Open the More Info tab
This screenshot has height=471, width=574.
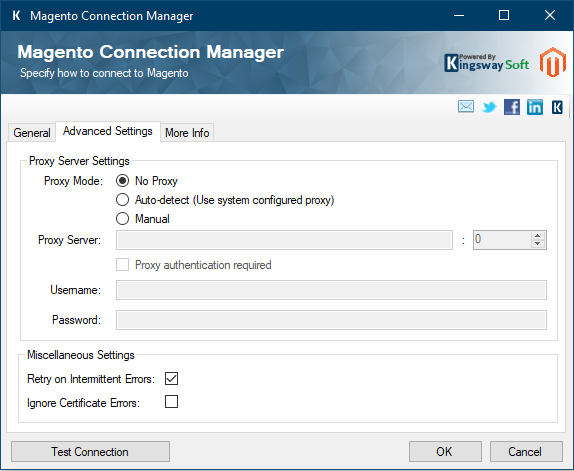187,132
